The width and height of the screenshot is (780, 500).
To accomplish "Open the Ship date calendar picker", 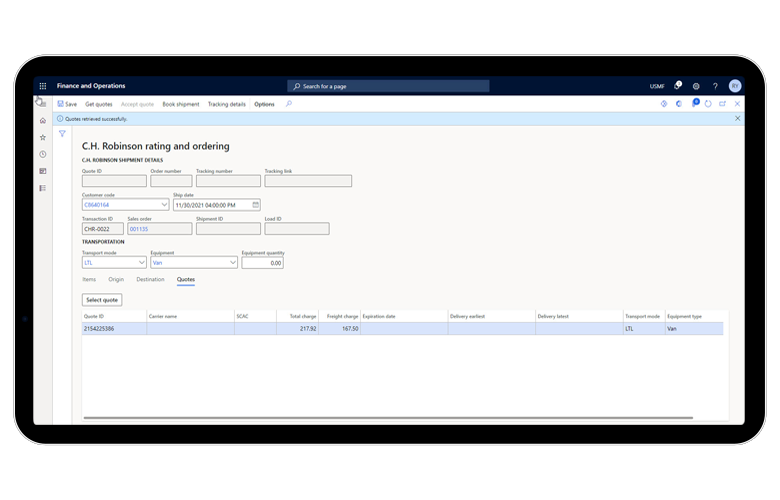I will 255,205.
